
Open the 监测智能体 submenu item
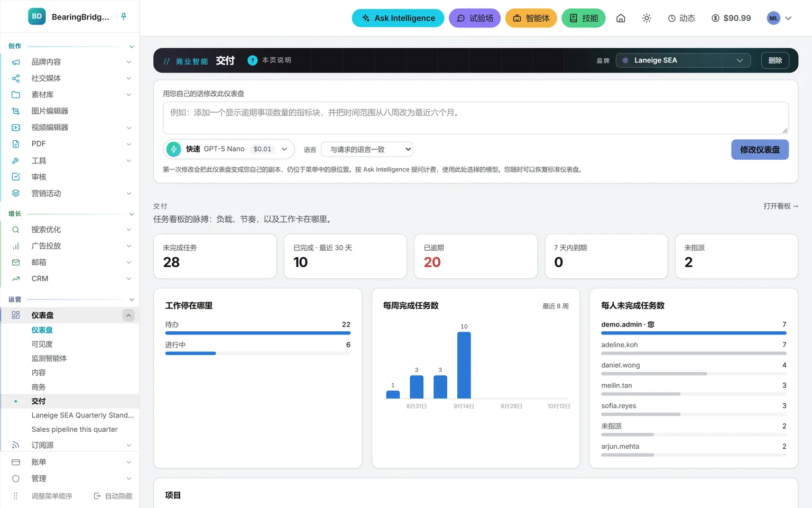(49, 358)
